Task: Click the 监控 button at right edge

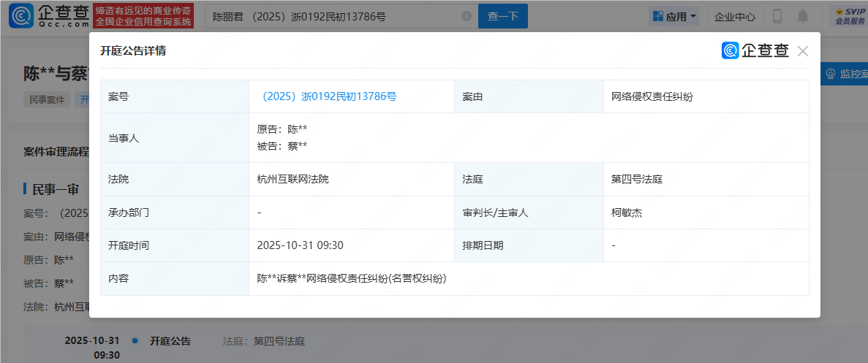Action: click(845, 74)
